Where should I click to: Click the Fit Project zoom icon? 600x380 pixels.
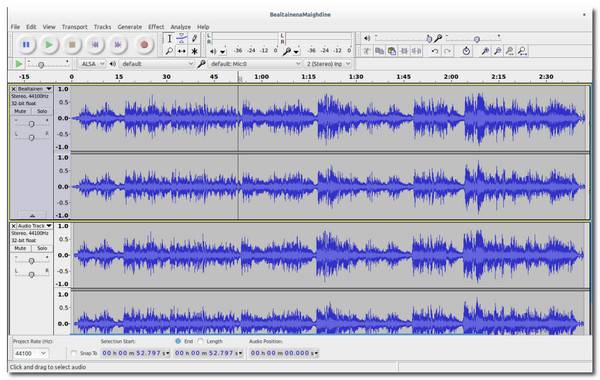pos(523,51)
